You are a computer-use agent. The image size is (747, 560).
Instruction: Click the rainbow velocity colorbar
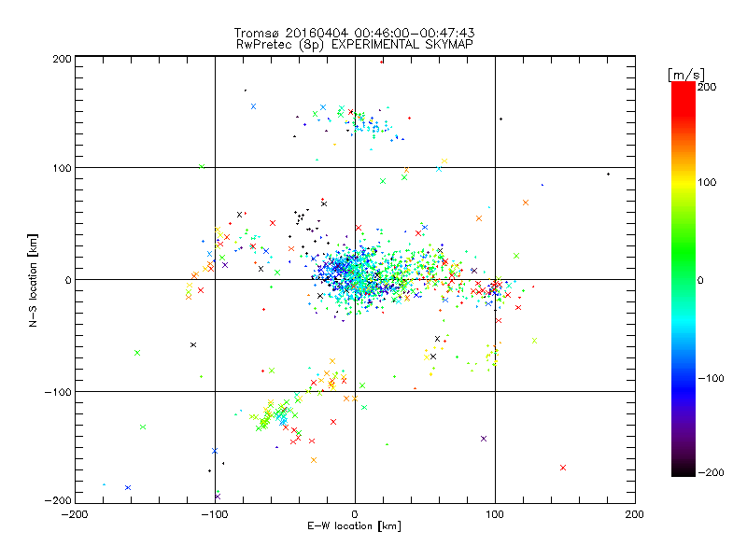click(x=684, y=279)
